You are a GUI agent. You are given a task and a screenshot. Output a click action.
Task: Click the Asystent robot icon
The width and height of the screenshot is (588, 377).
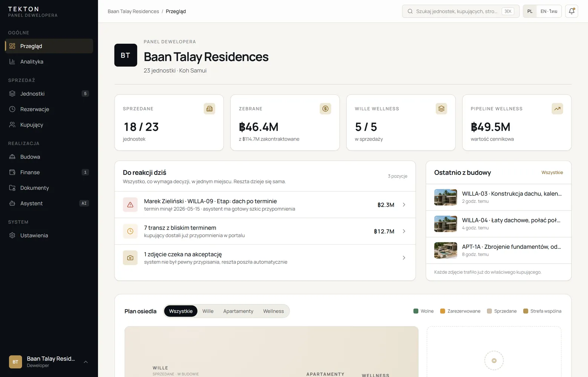(x=12, y=203)
